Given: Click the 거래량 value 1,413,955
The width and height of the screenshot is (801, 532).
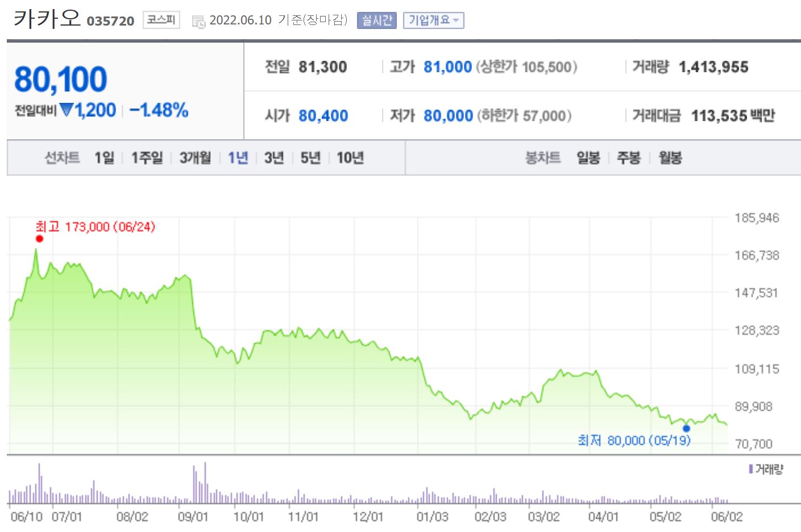Looking at the screenshot, I should pyautogui.click(x=713, y=67).
